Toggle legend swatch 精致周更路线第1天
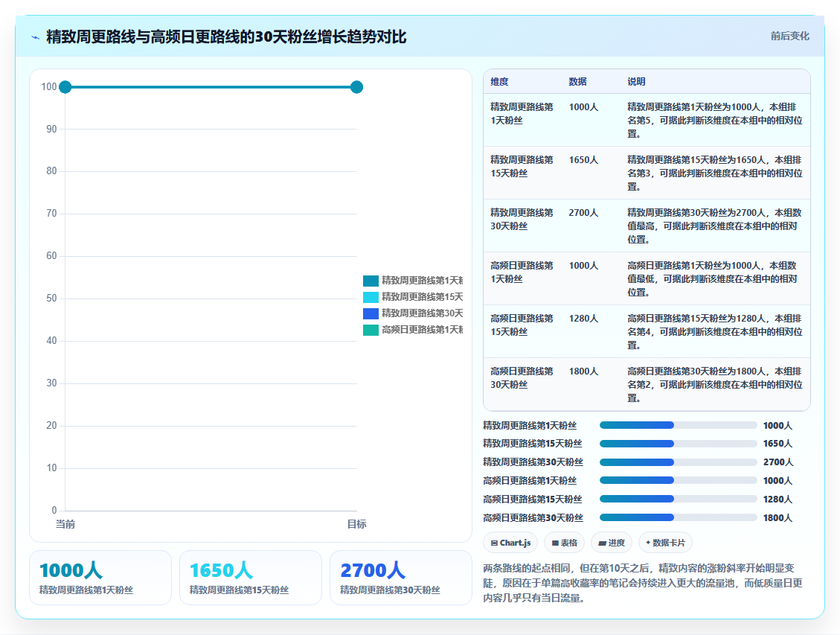 click(x=371, y=281)
